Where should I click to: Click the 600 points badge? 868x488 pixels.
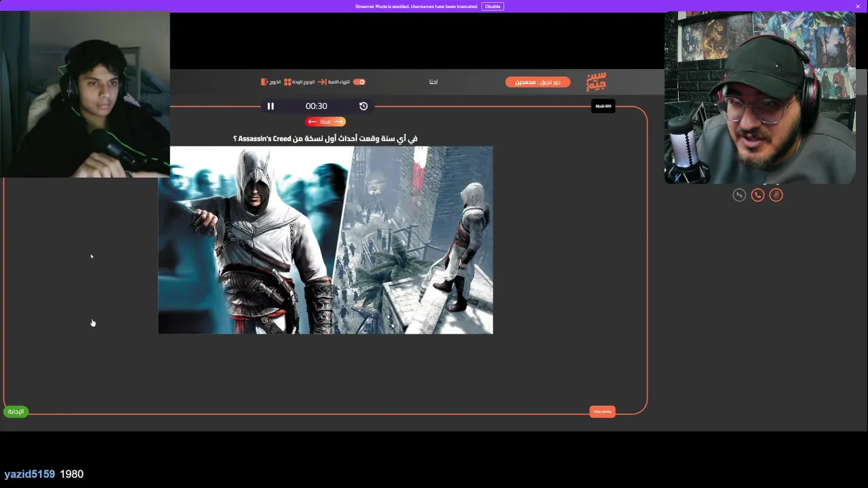(x=603, y=106)
